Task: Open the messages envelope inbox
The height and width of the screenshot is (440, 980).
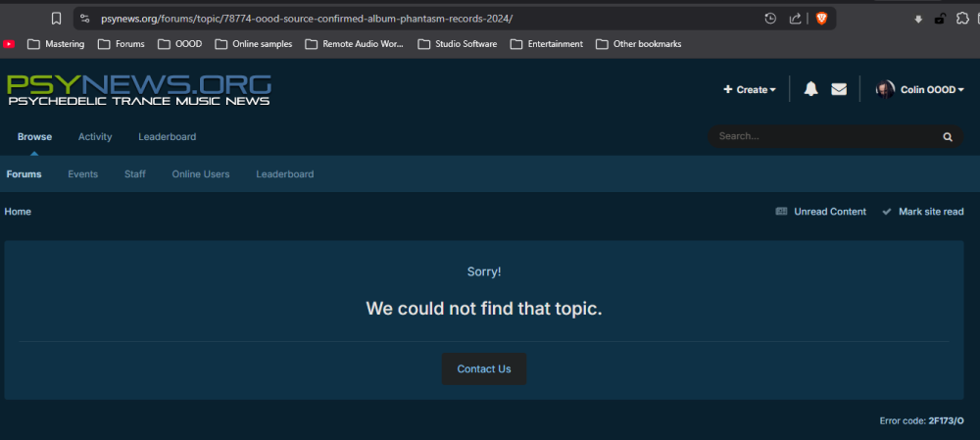Action: click(839, 89)
